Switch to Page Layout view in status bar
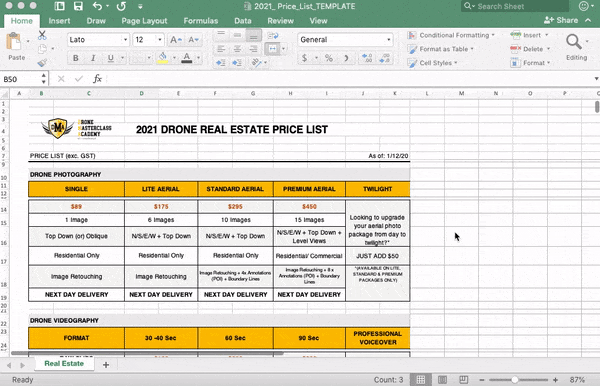600x386 pixels. click(x=442, y=379)
